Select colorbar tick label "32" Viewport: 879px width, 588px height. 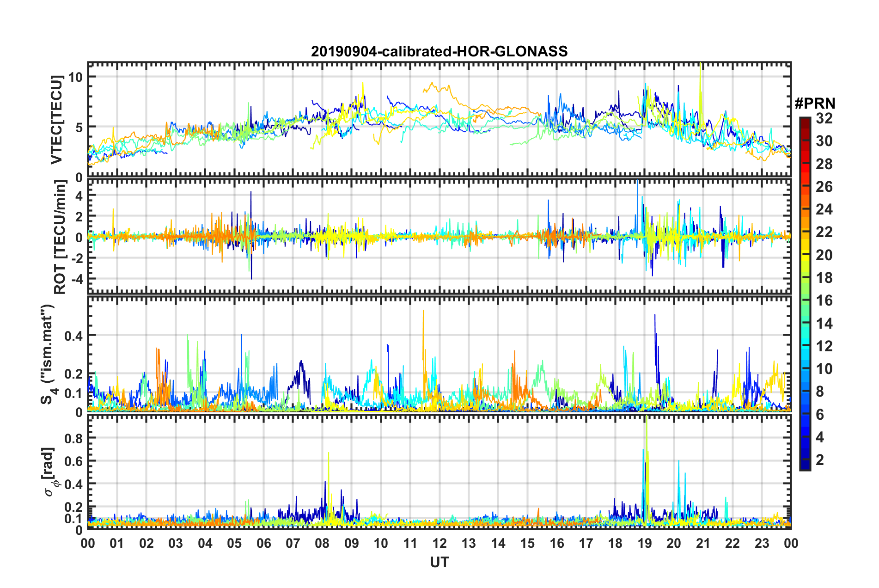(824, 118)
